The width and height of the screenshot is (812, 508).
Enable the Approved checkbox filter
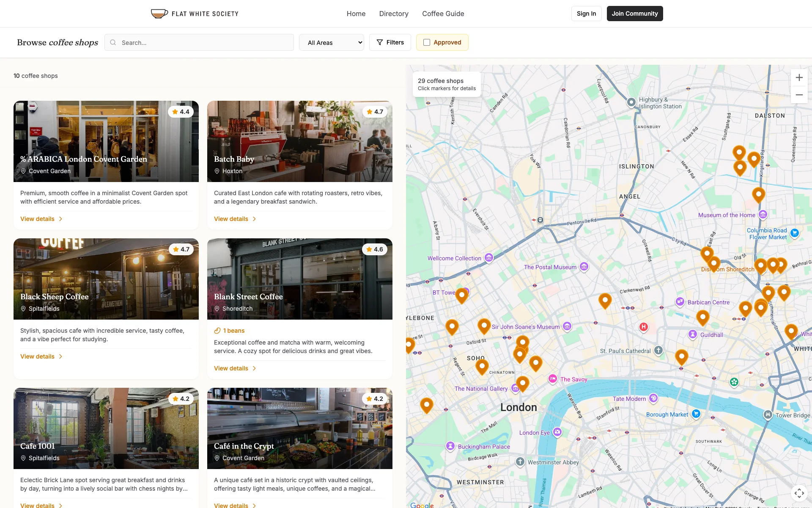(x=427, y=42)
